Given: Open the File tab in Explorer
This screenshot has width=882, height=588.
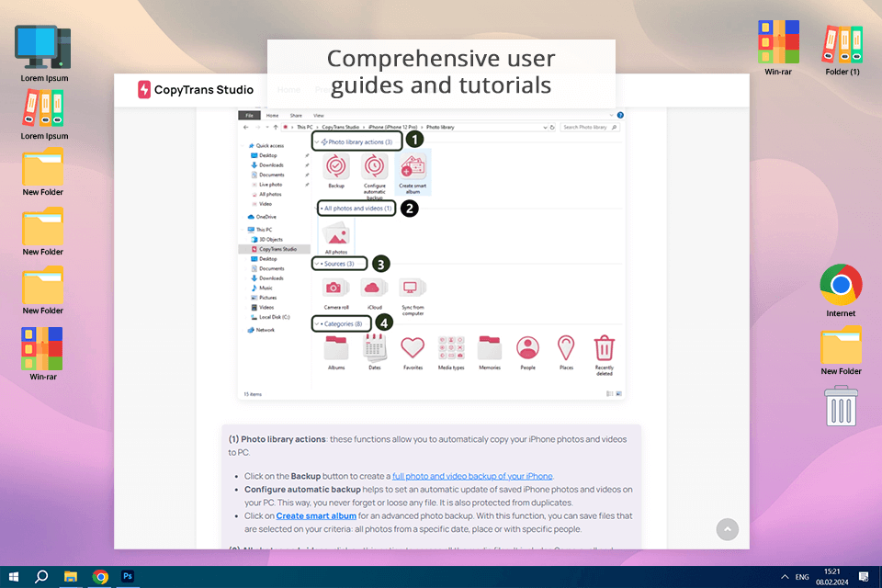Looking at the screenshot, I should pyautogui.click(x=249, y=116).
